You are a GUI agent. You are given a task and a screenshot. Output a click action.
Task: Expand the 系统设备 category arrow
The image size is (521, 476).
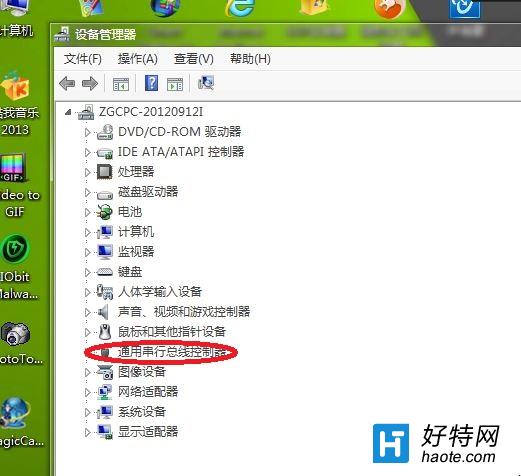click(88, 412)
